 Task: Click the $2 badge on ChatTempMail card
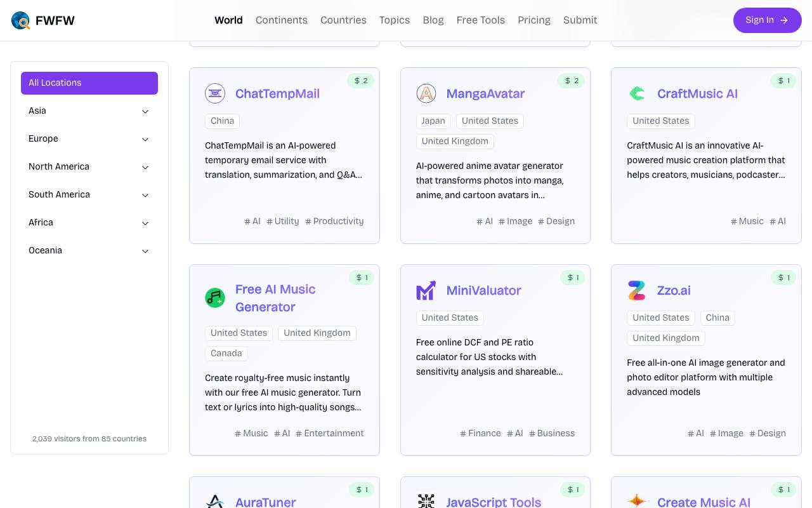click(x=361, y=81)
